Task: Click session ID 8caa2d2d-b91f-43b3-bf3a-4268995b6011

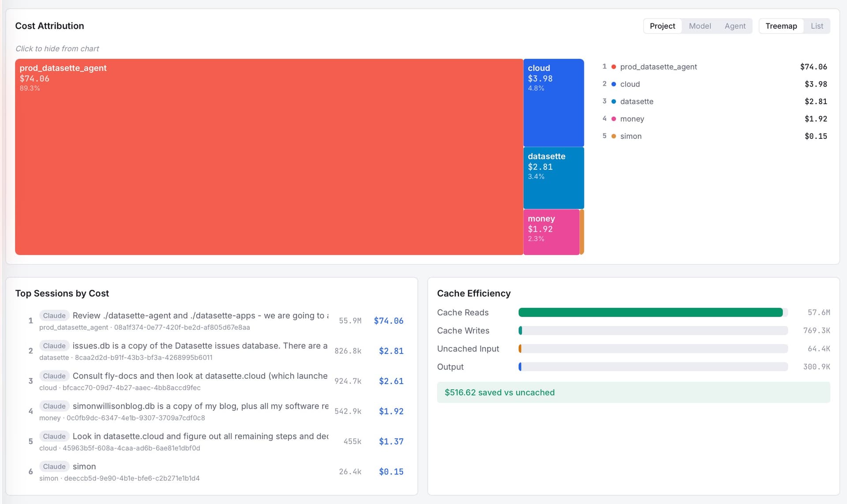Action: 144,358
